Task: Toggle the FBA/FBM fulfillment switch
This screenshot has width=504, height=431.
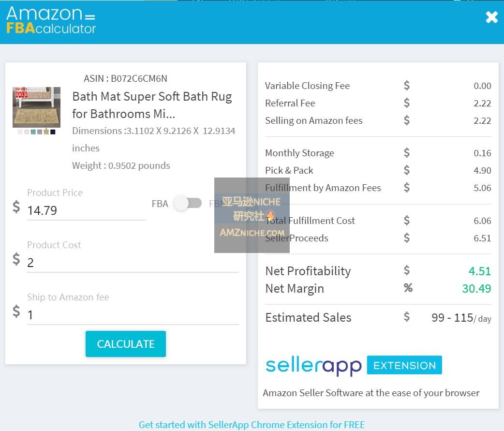Action: [x=188, y=203]
